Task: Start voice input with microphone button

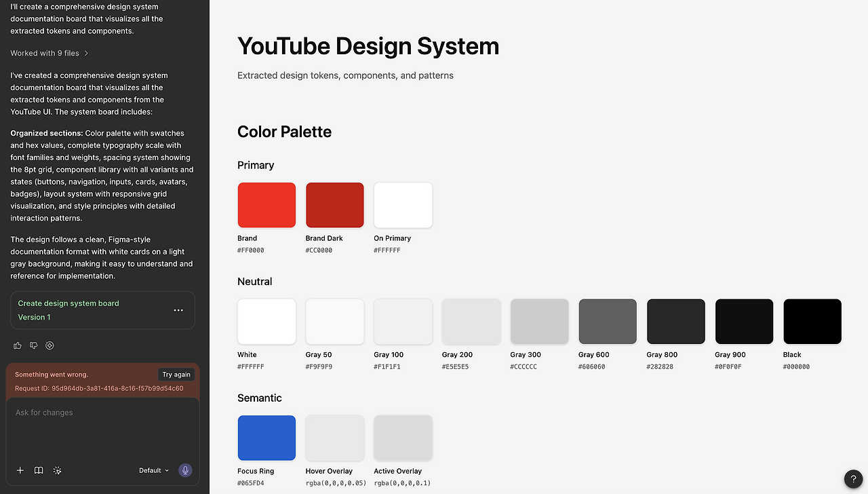Action: tap(185, 470)
